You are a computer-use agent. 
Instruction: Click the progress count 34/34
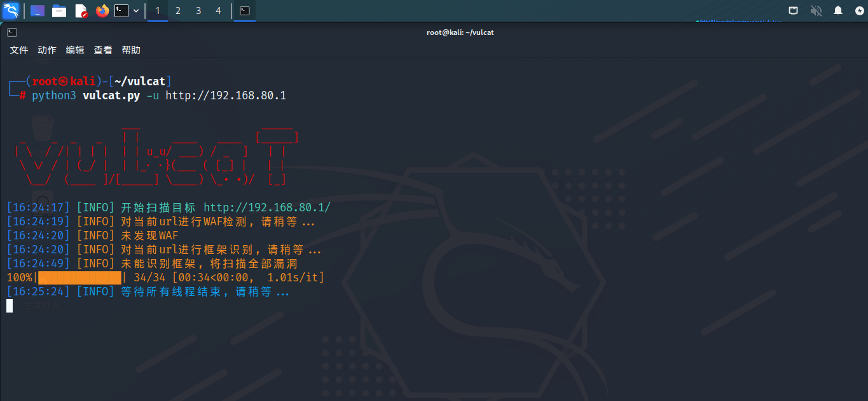(x=149, y=278)
